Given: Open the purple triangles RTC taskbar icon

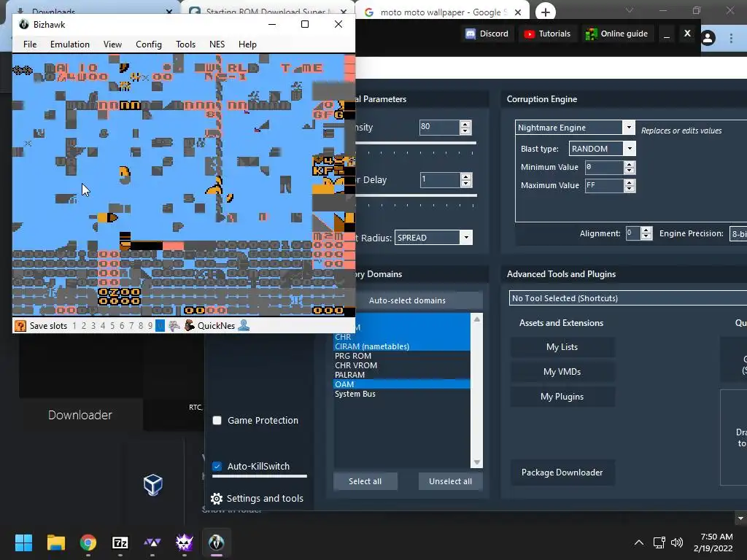Looking at the screenshot, I should pyautogui.click(x=152, y=542).
